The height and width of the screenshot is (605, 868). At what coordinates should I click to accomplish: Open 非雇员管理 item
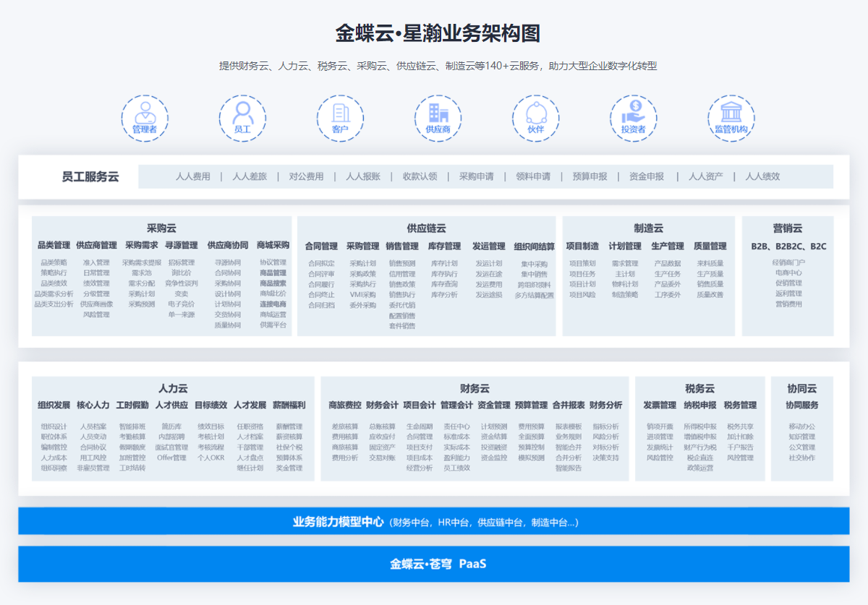point(93,468)
